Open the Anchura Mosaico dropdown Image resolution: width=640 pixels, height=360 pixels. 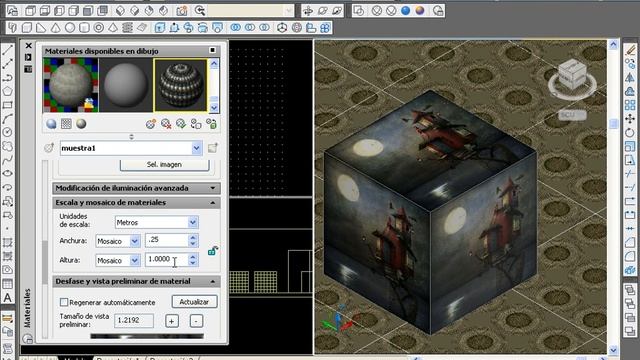[135, 241]
